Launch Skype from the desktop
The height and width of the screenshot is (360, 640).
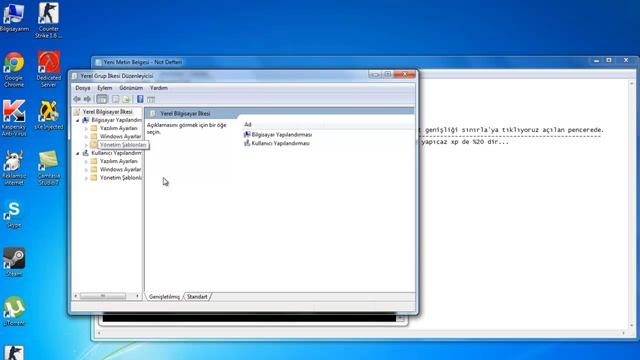[14, 214]
